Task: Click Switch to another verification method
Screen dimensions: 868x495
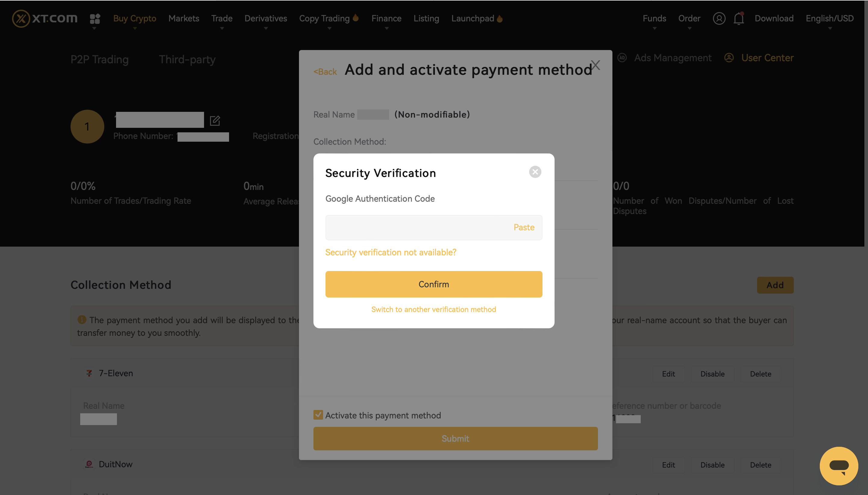Action: 434,309
